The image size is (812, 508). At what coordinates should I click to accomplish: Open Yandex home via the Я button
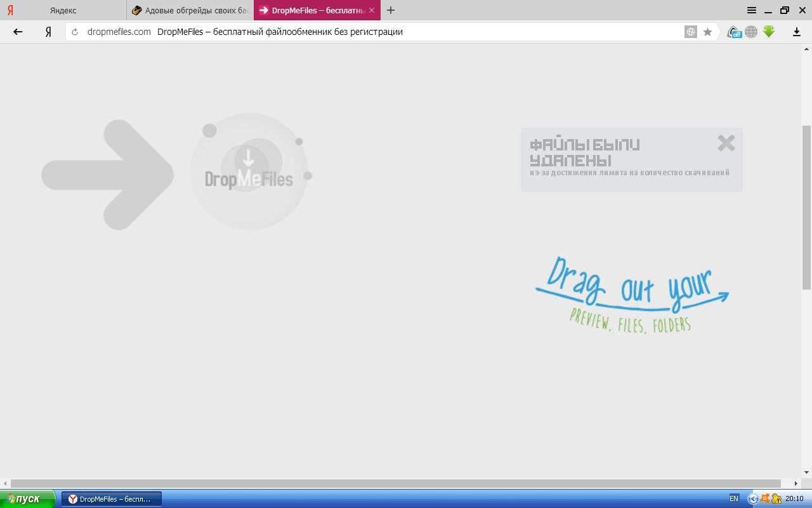(48, 32)
